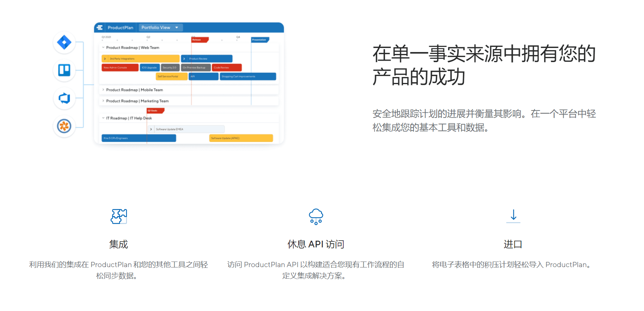Click the red Q1 Goals milestone flag
Image resolution: width=644 pixels, height=311 pixels.
155,110
